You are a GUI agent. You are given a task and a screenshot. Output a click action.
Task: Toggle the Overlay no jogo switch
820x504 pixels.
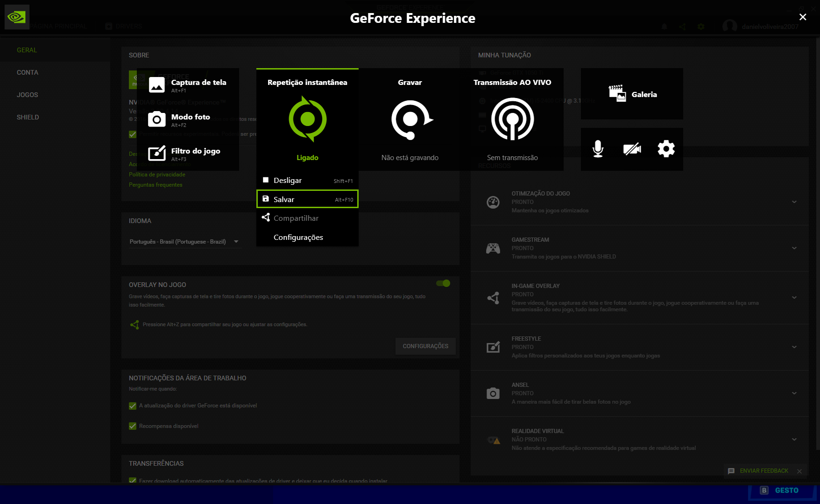tap(443, 283)
